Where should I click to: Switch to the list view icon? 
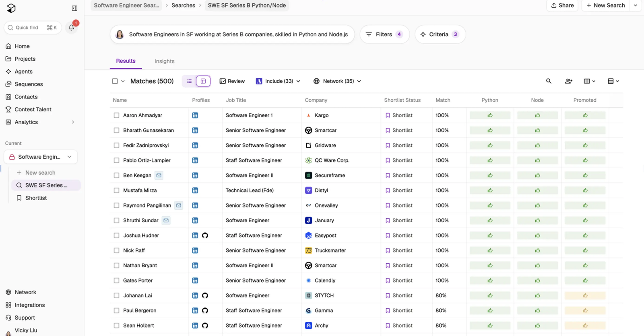[189, 81]
